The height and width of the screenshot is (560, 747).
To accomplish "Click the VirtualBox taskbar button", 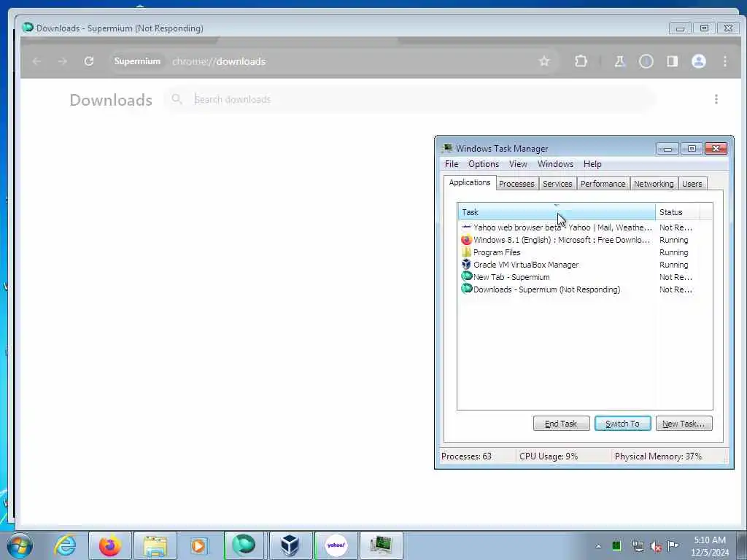I will coord(290,545).
